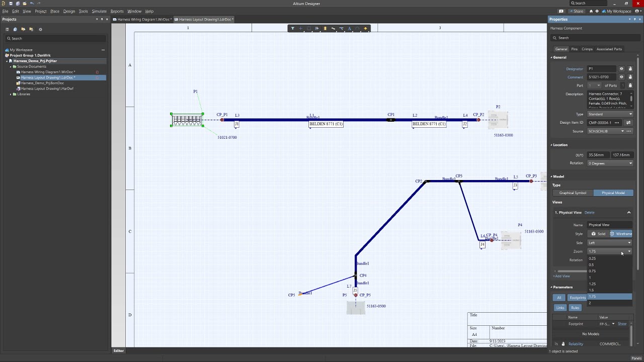The height and width of the screenshot is (362, 644).
Task: Click the Graphical Symbol model type button
Action: tap(573, 193)
